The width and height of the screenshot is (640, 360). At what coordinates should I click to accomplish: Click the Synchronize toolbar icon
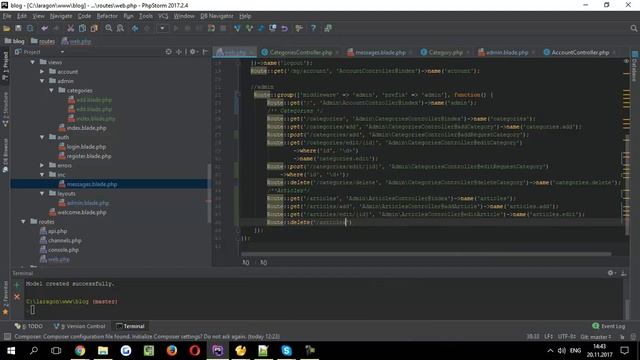30,28
